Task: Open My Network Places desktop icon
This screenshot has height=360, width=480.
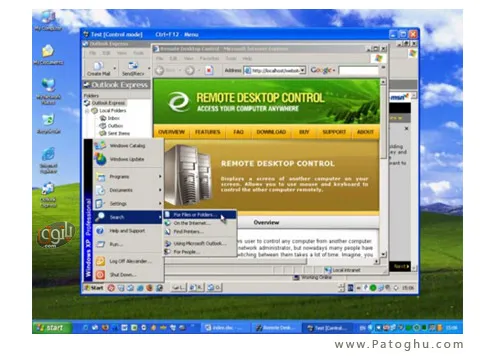Action: pyautogui.click(x=49, y=91)
